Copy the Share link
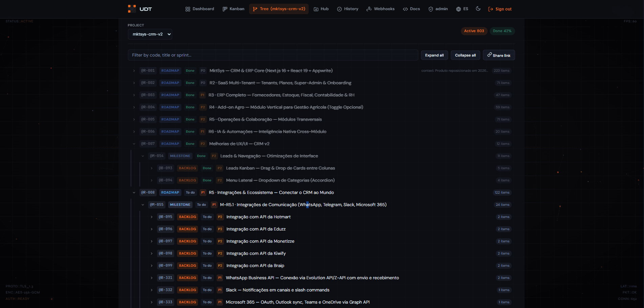 498,55
